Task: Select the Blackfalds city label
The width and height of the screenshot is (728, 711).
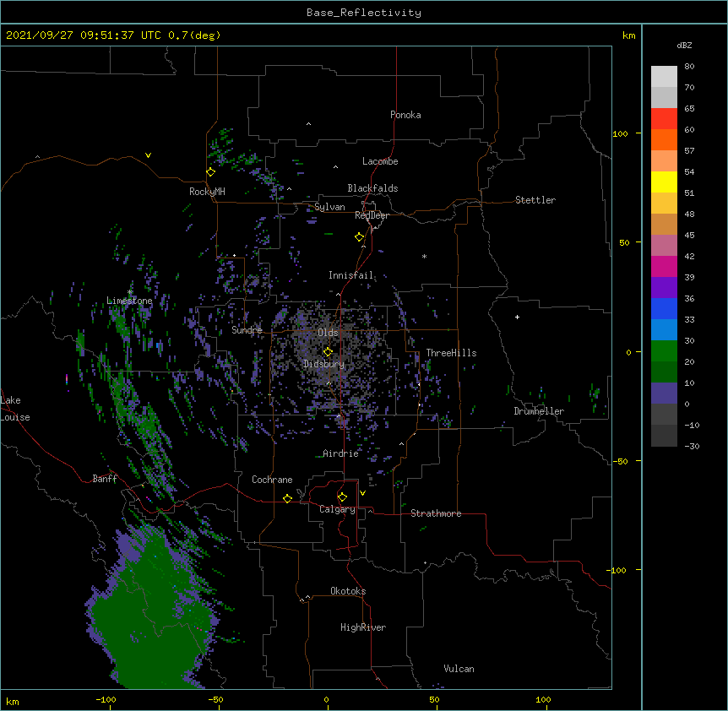Action: [372, 188]
